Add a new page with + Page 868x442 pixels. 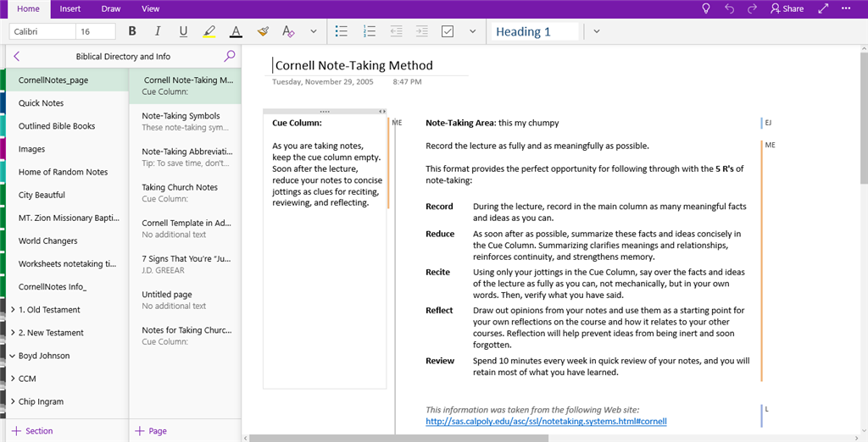(151, 431)
